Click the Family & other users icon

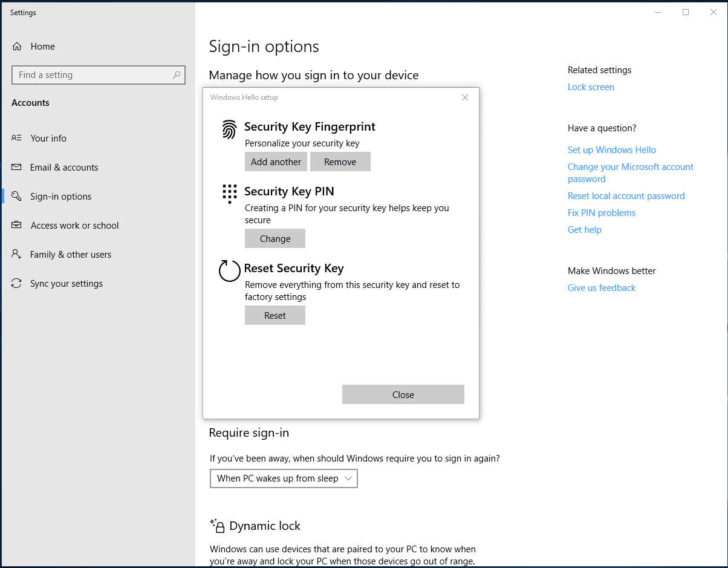pos(17,255)
